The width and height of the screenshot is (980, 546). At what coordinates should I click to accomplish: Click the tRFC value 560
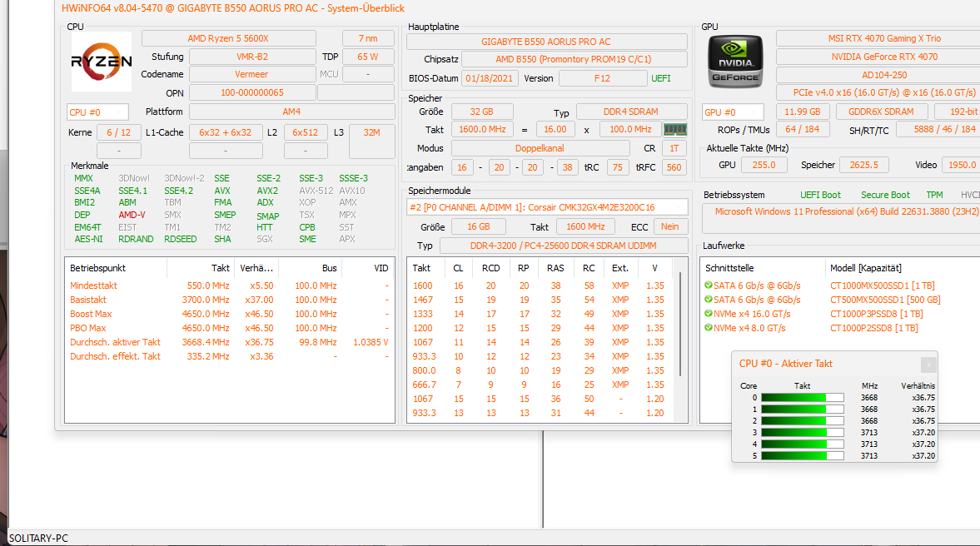coord(674,167)
